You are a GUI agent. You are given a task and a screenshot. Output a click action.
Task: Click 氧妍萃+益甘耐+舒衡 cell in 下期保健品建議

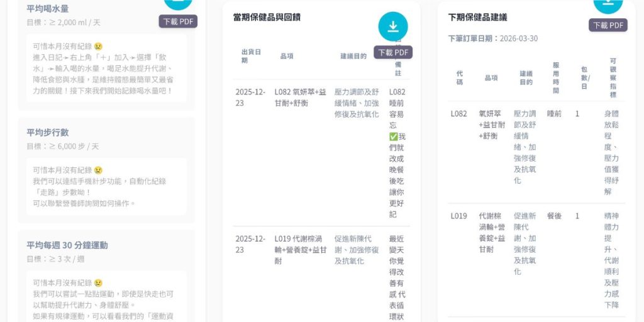coord(492,125)
